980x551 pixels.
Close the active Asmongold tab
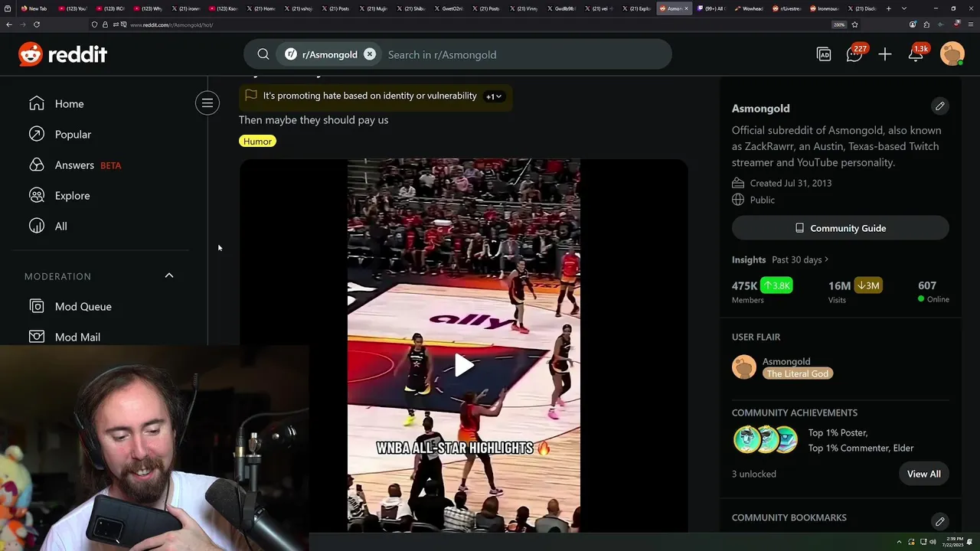[686, 8]
